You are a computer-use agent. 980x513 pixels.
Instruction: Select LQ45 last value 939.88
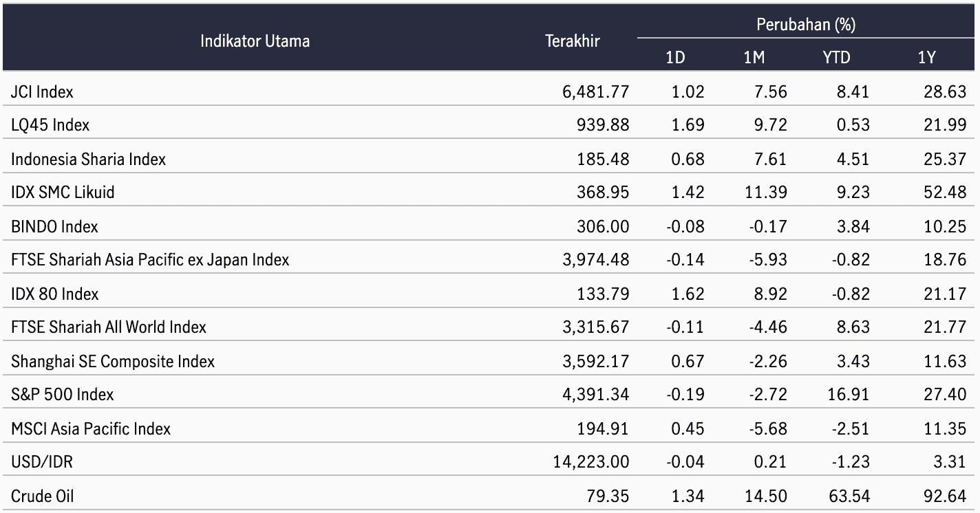[x=603, y=125]
